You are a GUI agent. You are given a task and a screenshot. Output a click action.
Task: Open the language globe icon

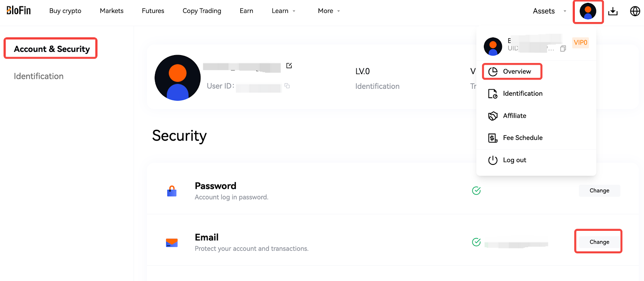point(635,11)
